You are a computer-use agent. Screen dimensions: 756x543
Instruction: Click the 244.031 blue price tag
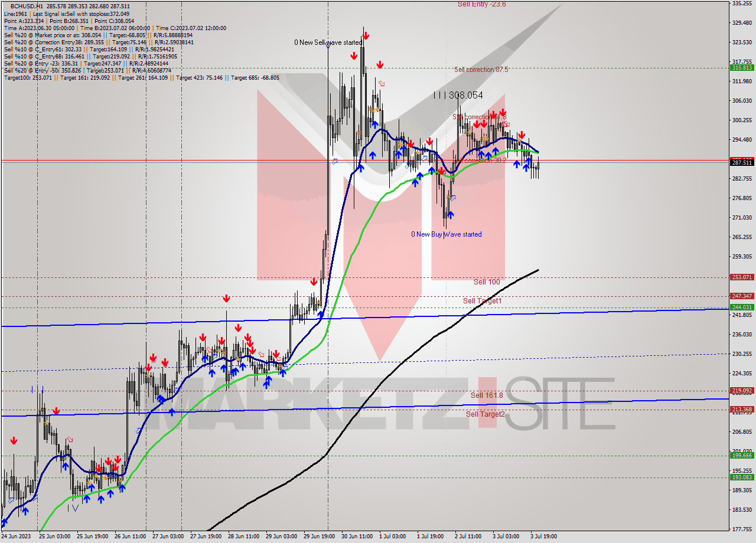(742, 307)
